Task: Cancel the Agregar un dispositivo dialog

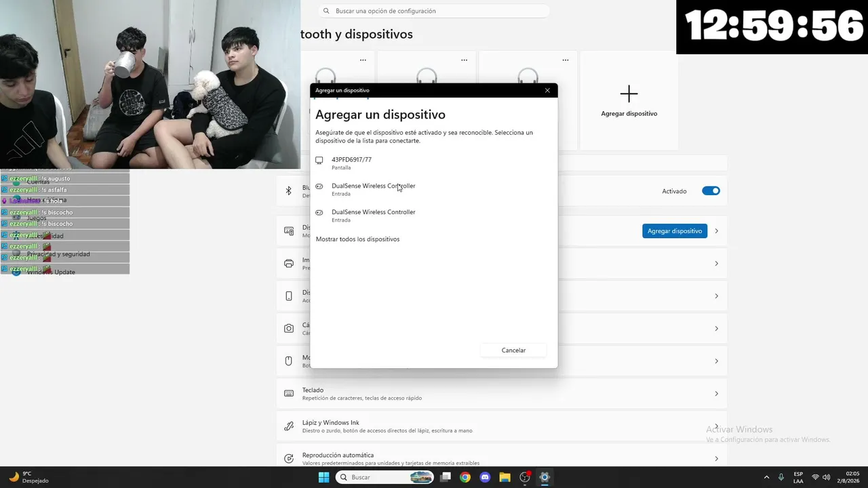Action: [x=513, y=350]
